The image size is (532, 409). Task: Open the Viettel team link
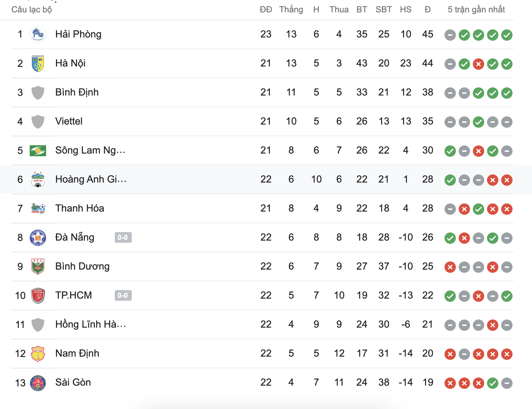tap(69, 121)
